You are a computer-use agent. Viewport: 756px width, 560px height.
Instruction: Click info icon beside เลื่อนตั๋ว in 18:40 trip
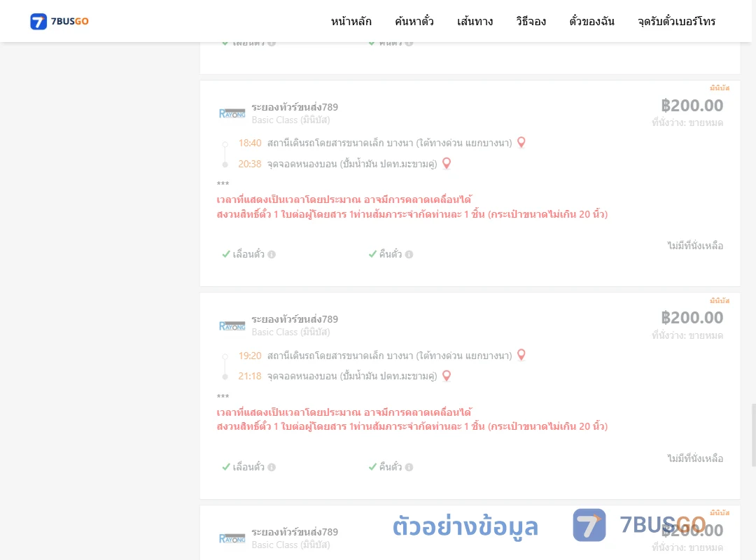coord(272,254)
